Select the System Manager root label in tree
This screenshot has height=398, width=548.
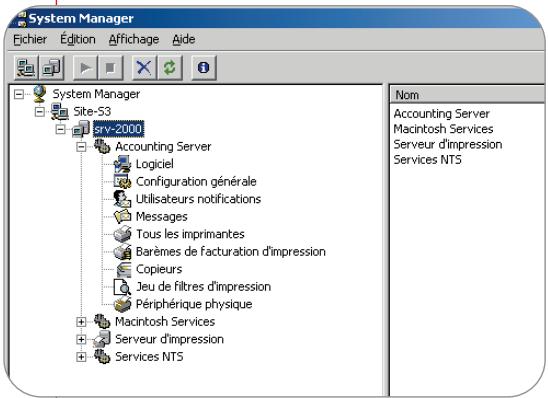96,94
